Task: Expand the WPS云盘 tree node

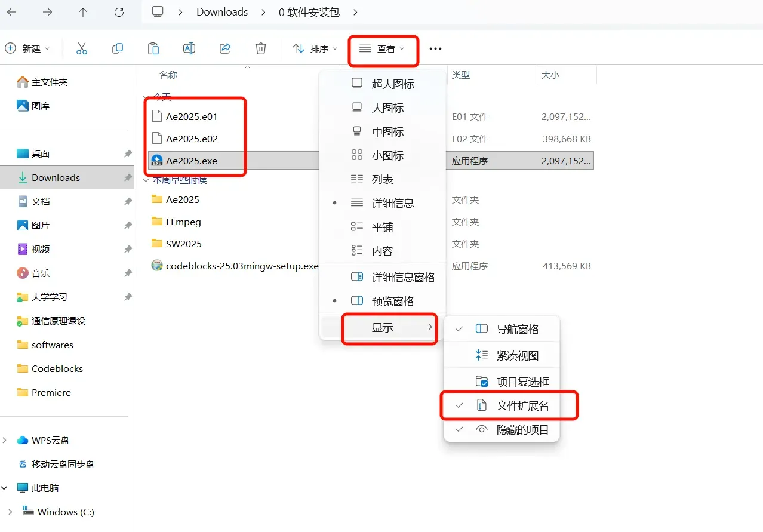Action: coord(5,441)
